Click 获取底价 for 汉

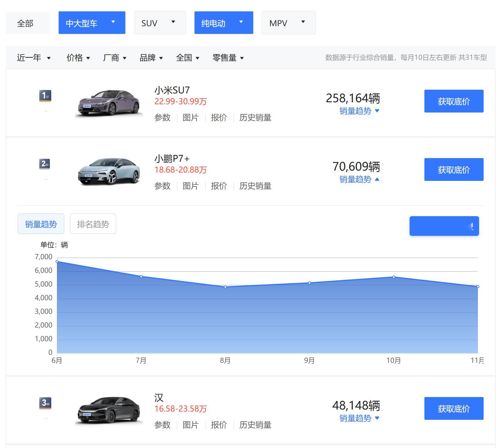click(454, 408)
